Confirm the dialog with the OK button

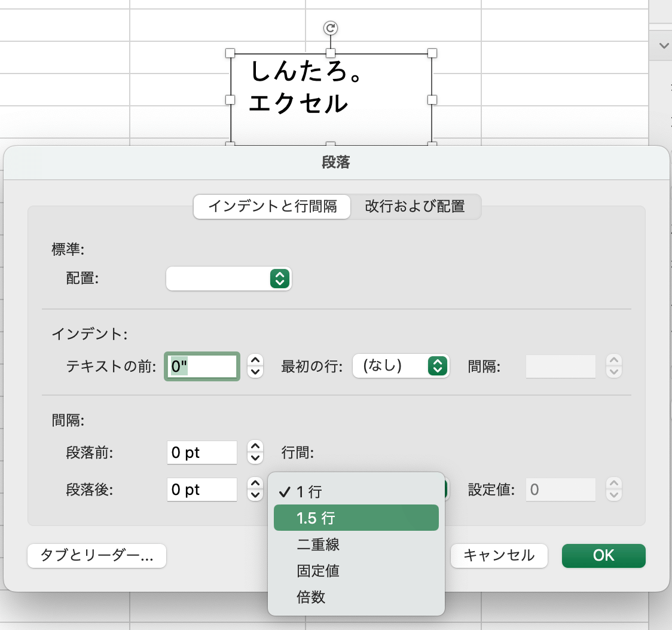click(x=603, y=556)
